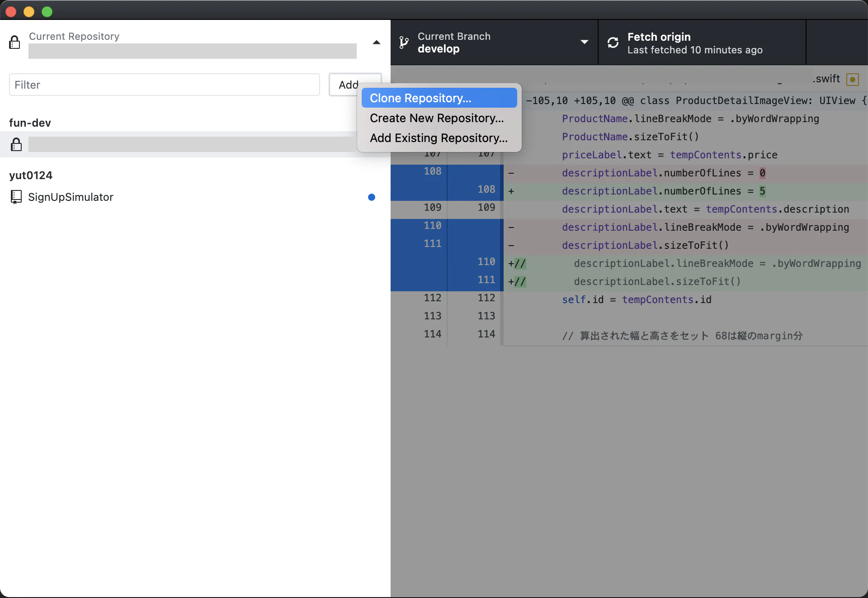This screenshot has height=598, width=868.
Task: Click the fetch sync arrows icon
Action: 613,43
